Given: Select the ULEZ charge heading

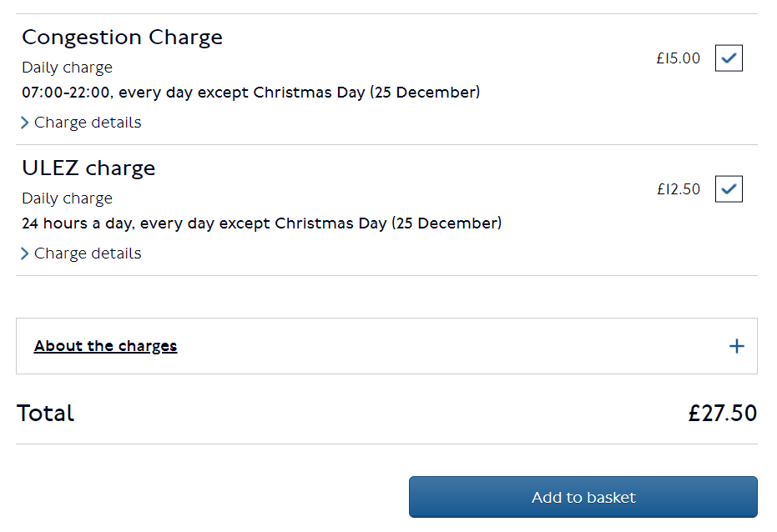Looking at the screenshot, I should [x=88, y=168].
